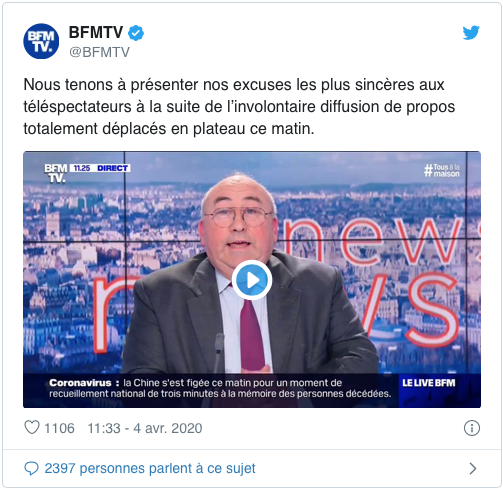The image size is (503, 488).
Task: Click the LE LIVE BFM label
Action: point(429,383)
